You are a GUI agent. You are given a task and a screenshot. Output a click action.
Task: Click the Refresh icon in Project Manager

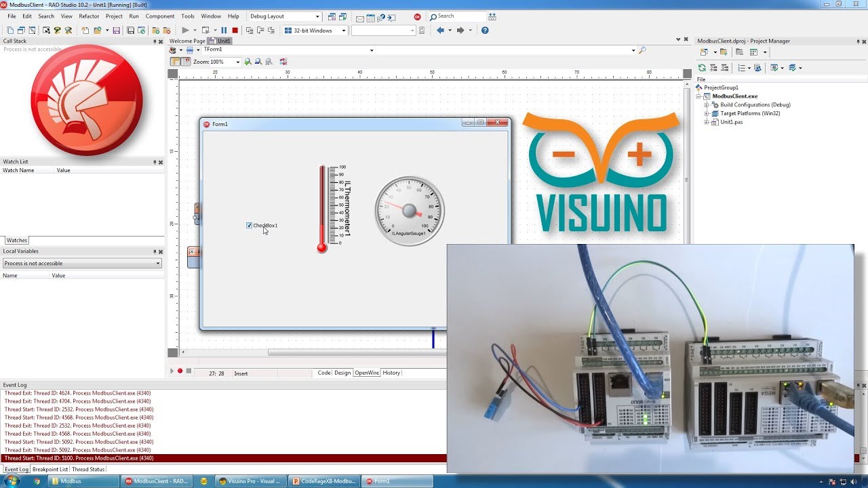(x=702, y=68)
